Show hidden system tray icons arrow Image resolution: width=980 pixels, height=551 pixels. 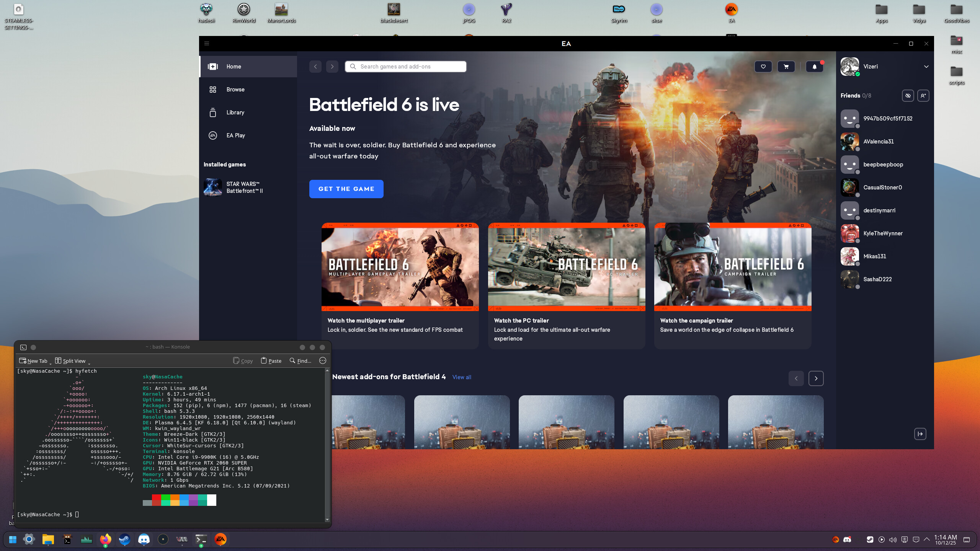(x=927, y=540)
